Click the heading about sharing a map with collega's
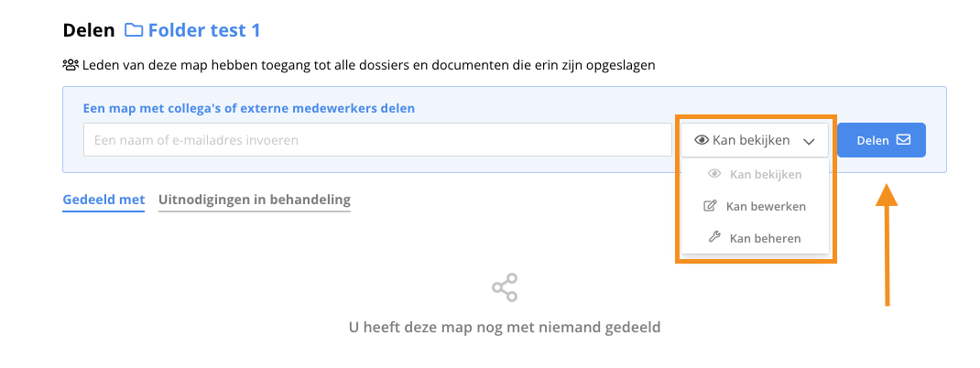Viewport: 980px width, 368px height. click(249, 108)
